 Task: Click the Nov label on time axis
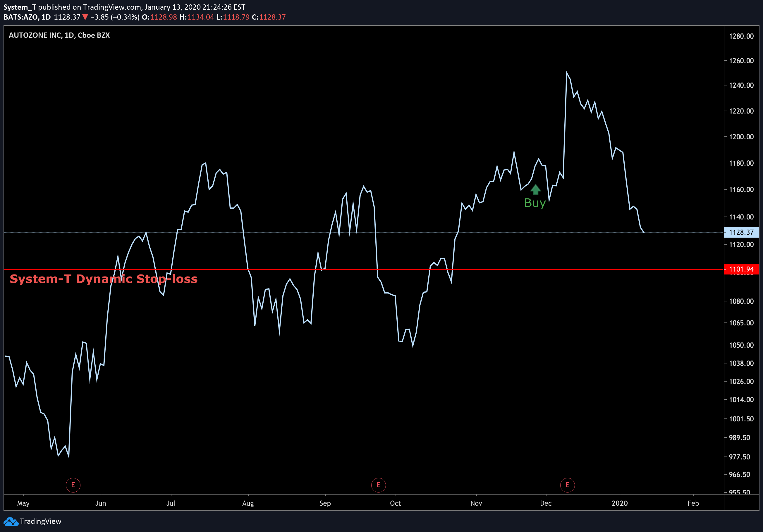tap(476, 503)
